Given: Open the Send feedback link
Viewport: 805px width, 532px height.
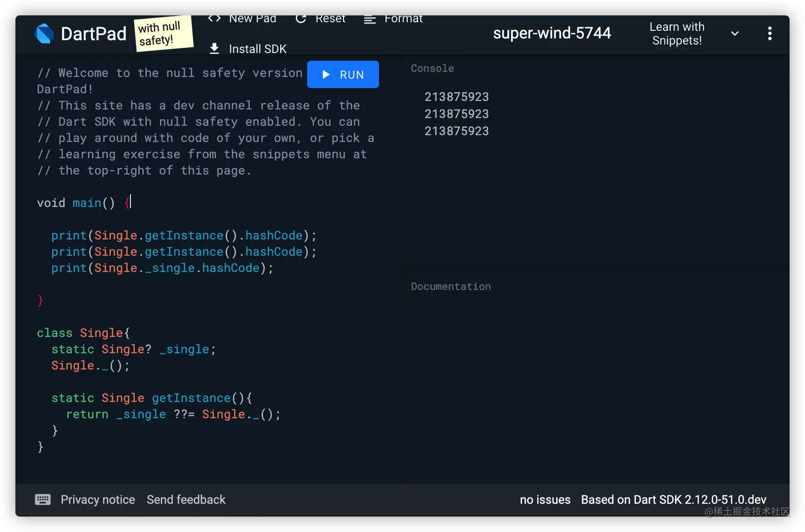Looking at the screenshot, I should coord(186,500).
